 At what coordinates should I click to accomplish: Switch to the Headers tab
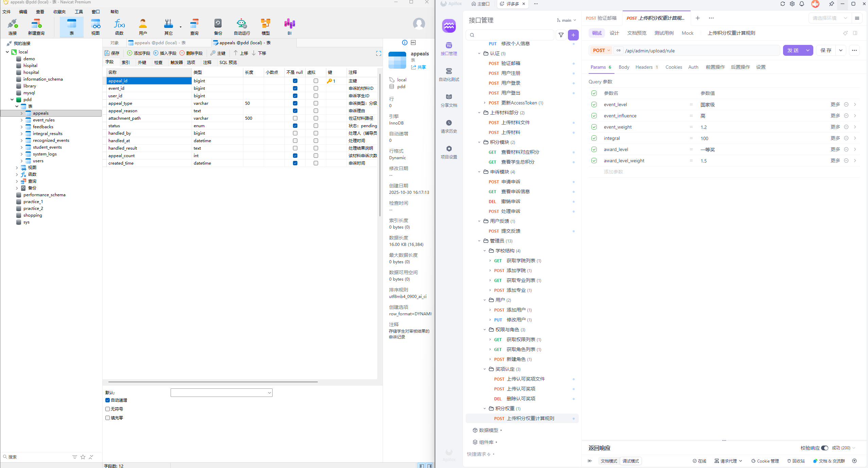point(644,67)
